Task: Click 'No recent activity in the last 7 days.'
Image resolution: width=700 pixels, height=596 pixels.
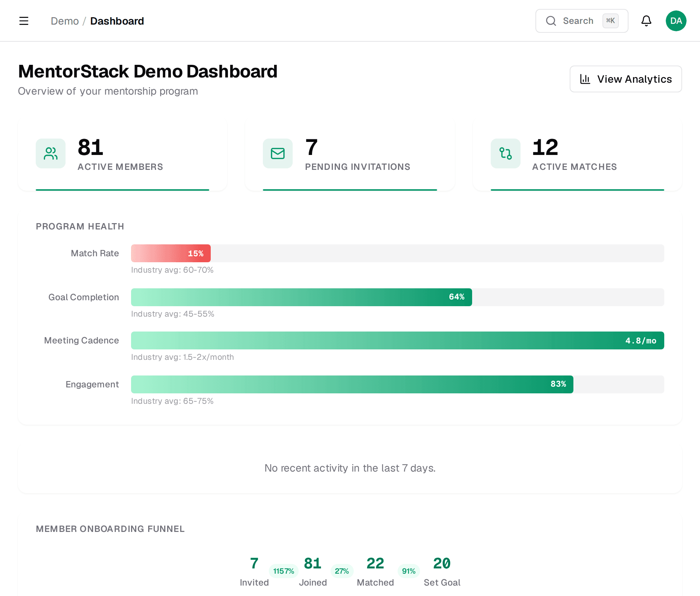Action: point(350,468)
